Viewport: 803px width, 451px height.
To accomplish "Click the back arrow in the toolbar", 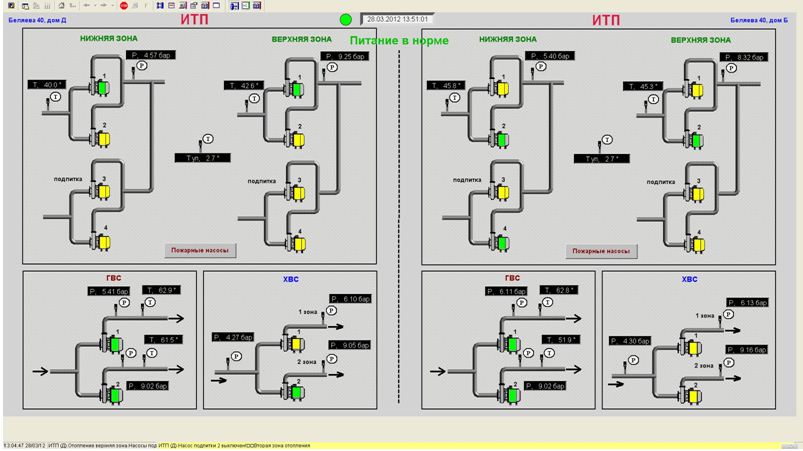I will pos(87,5).
